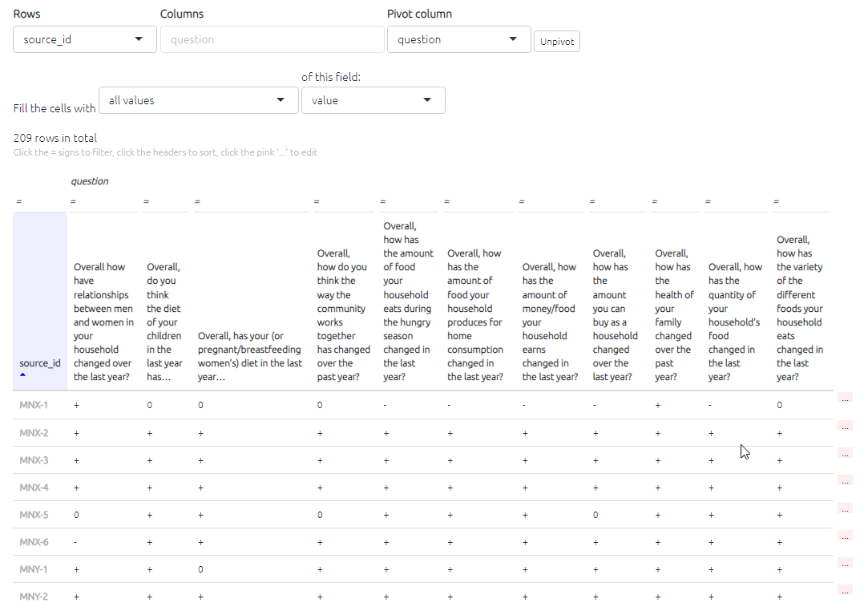Open the pink edit button for row MNX-1

pos(845,398)
